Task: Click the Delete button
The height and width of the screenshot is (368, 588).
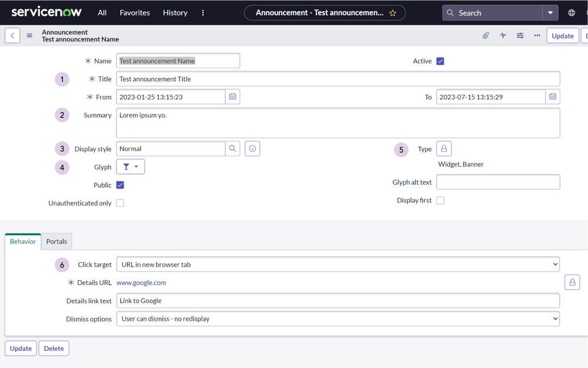Action: point(54,349)
